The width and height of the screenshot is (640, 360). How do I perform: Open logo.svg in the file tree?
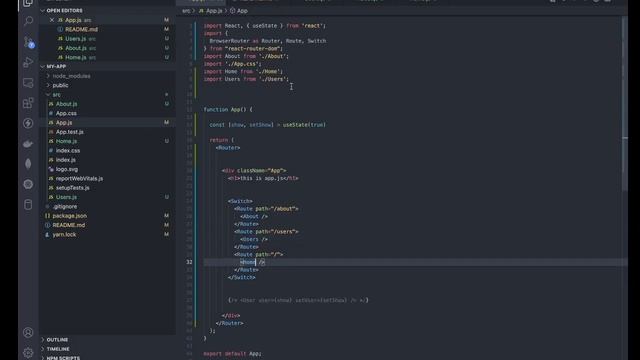tap(107, 169)
